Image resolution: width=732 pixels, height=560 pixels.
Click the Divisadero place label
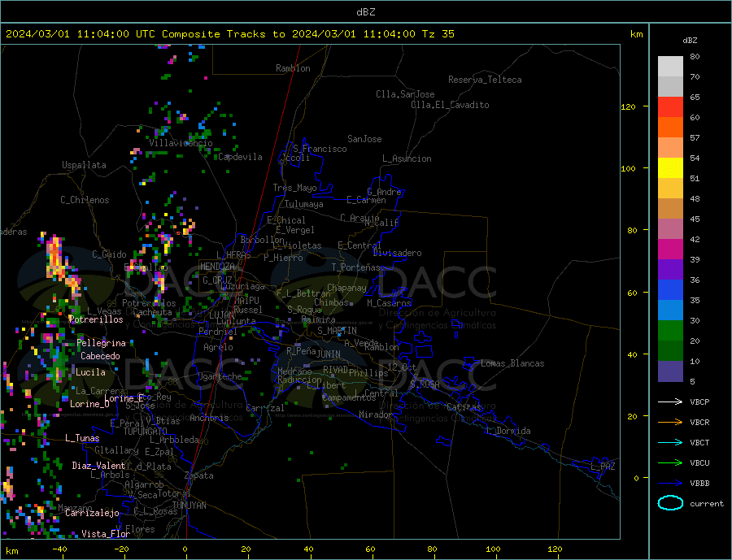point(397,253)
